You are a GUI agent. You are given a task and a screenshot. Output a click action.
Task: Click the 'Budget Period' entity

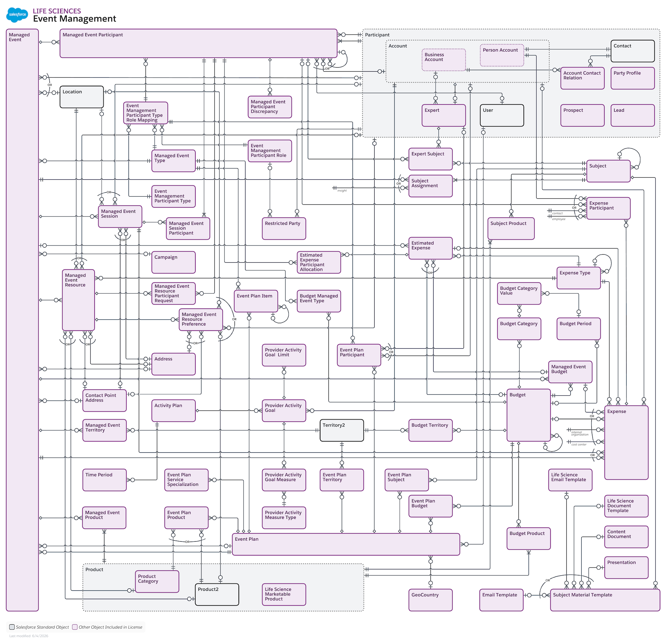579,329
